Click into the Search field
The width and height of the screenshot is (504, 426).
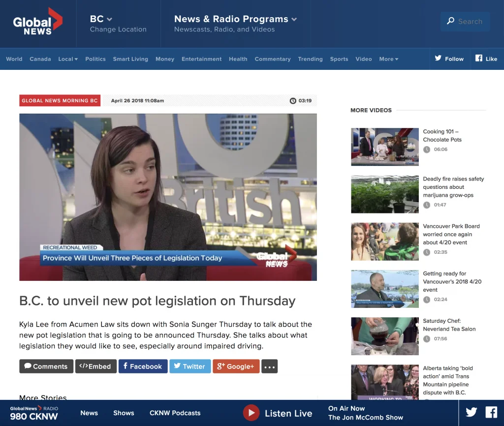coord(465,22)
